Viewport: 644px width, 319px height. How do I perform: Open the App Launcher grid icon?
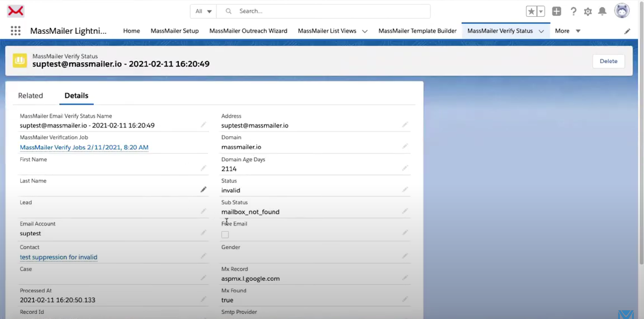coord(16,31)
